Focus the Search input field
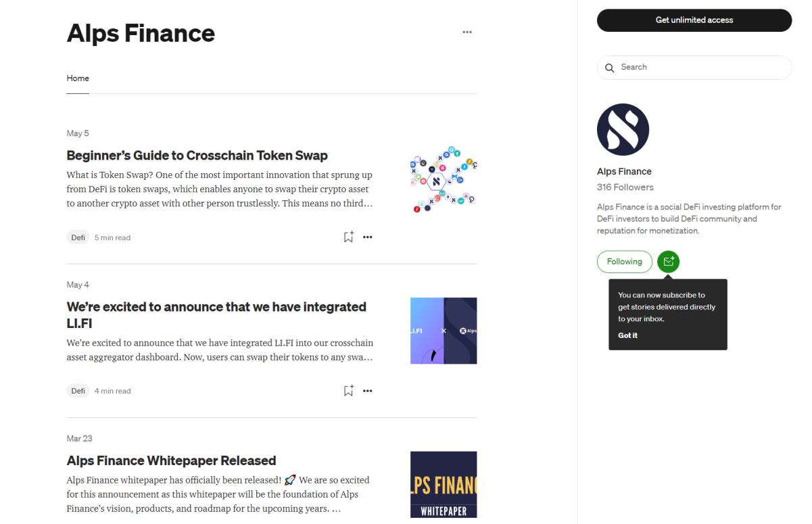 (694, 68)
